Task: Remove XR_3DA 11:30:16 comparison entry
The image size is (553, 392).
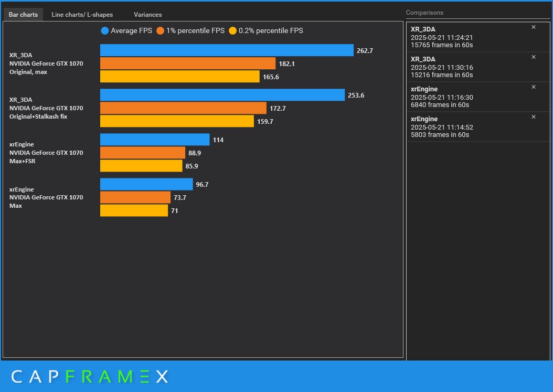Action: point(534,57)
